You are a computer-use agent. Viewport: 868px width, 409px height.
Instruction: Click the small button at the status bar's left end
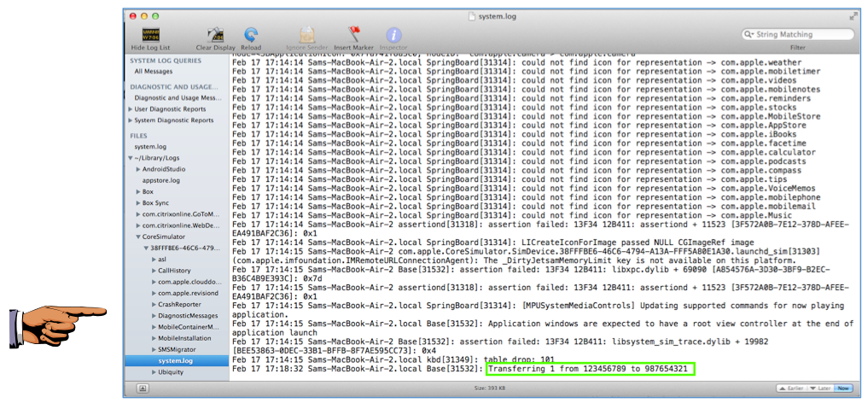tap(143, 389)
